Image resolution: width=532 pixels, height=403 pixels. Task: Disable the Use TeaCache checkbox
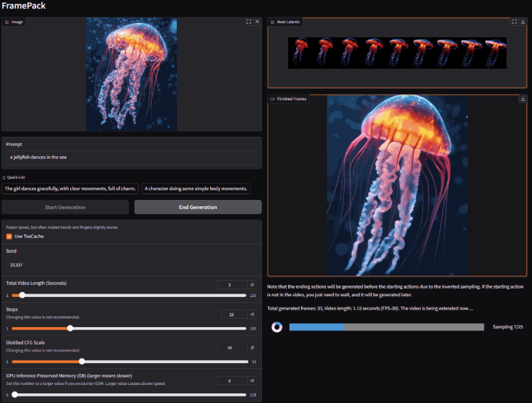coord(9,237)
